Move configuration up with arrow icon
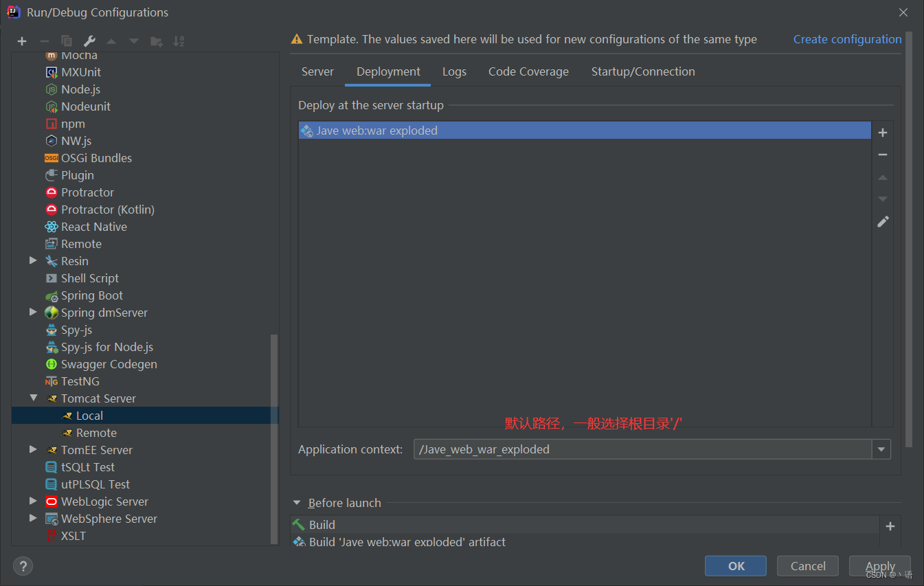Viewport: 924px width, 586px height. click(111, 41)
